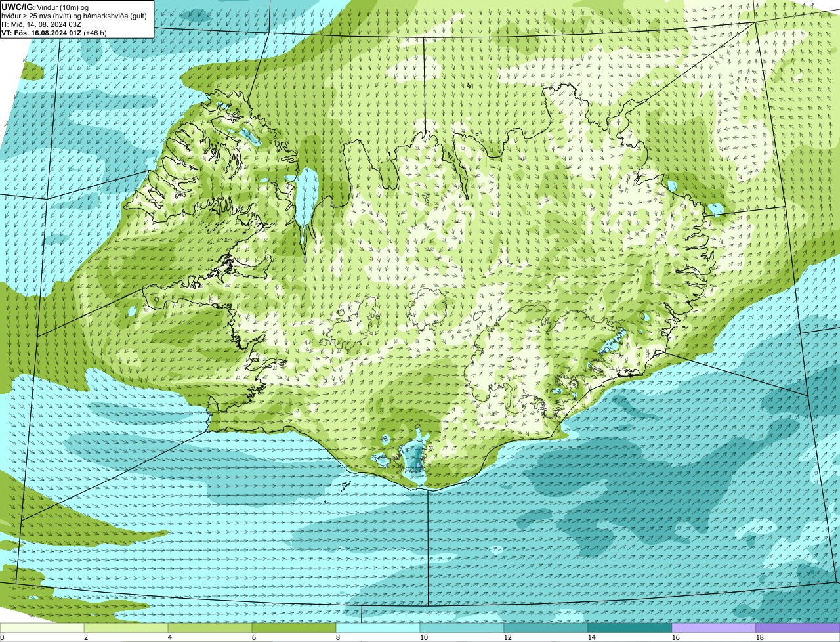The image size is (840, 642).
Task: Click the 0–2 m/s pale yellow swatch
Action: tap(42, 628)
